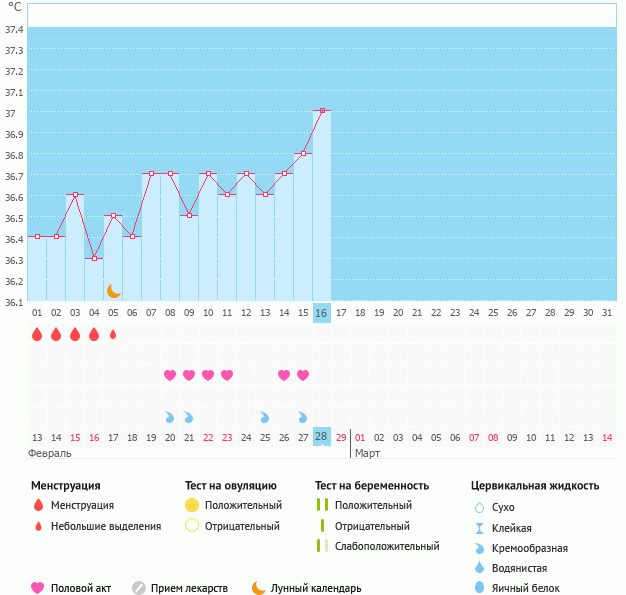Click the menstruation drop on cycle day 01
Viewport: 626px width, 595px height.
[37, 334]
